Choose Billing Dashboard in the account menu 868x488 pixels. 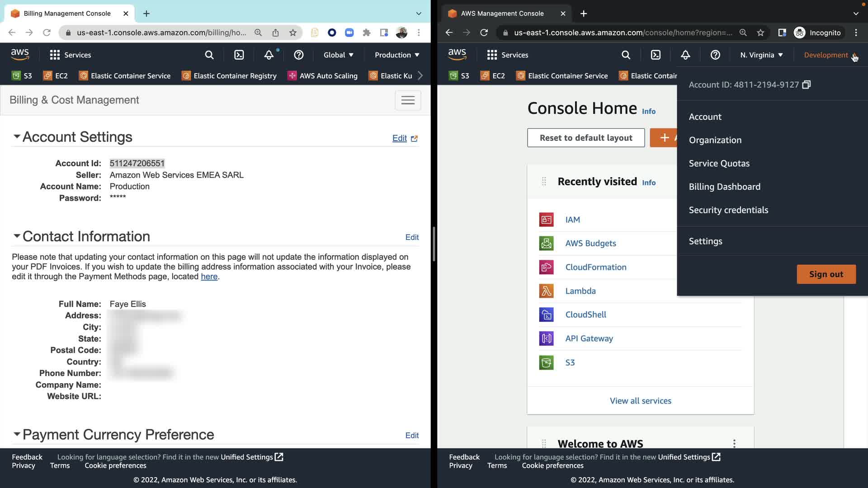(724, 187)
